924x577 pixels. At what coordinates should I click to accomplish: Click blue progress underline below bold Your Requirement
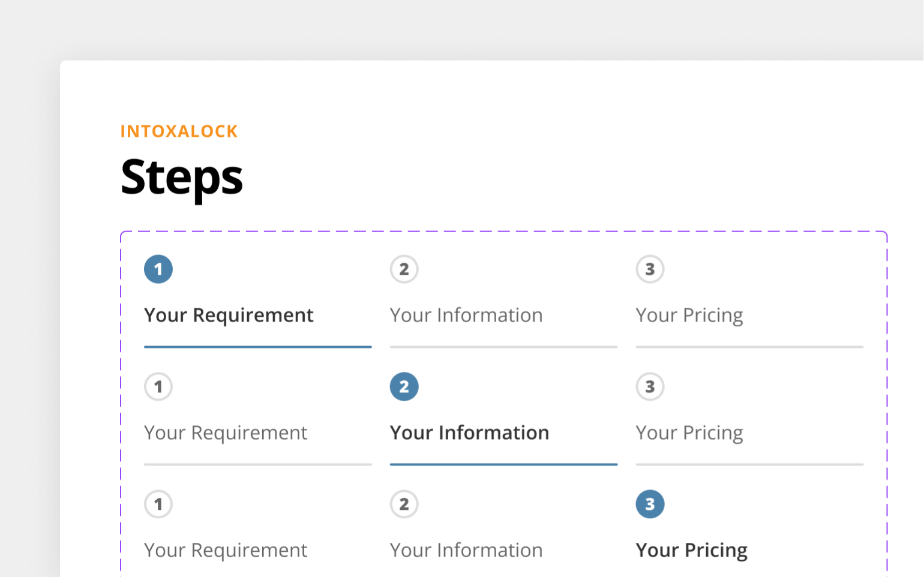pyautogui.click(x=258, y=347)
